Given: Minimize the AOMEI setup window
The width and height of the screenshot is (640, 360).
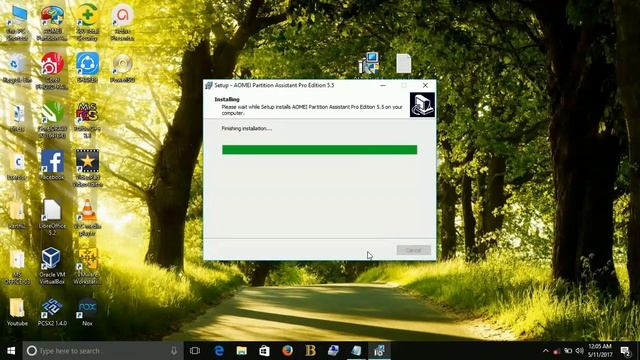Looking at the screenshot, I should (382, 85).
